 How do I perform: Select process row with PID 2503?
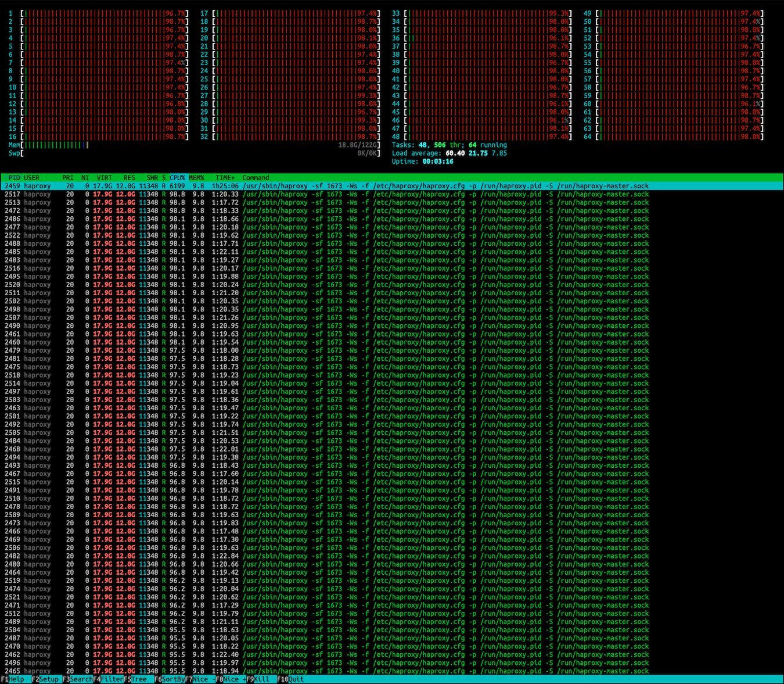pyautogui.click(x=391, y=400)
